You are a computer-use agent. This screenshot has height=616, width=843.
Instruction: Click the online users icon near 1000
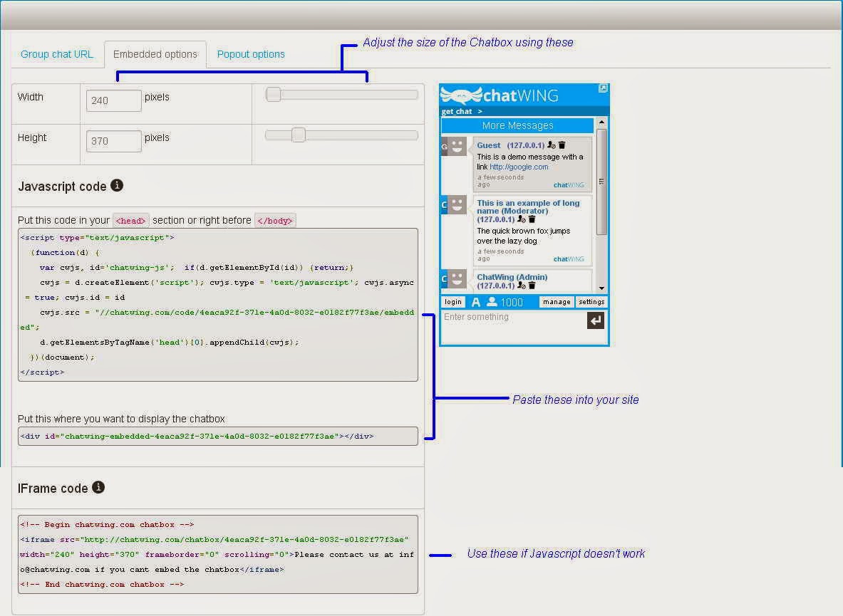coord(492,302)
